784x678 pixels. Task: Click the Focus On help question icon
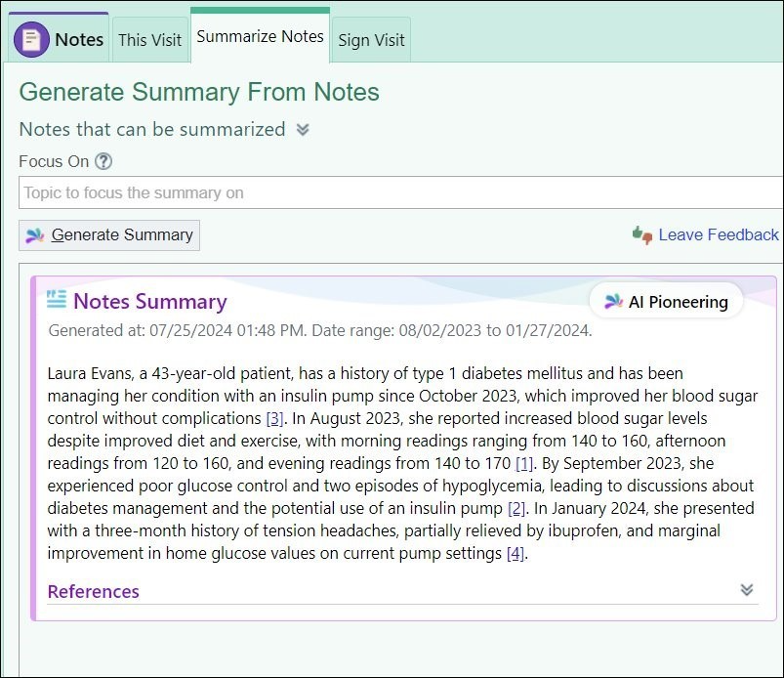(103, 161)
